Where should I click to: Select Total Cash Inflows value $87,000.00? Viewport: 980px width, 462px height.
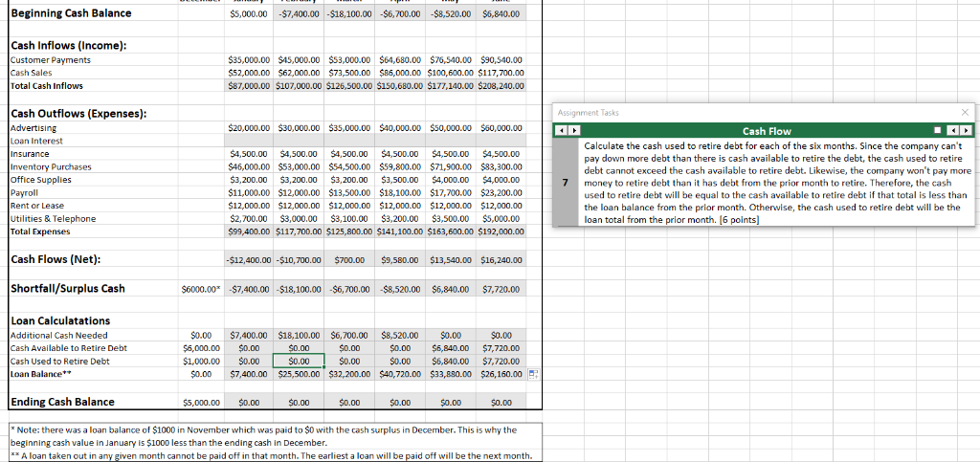point(250,86)
